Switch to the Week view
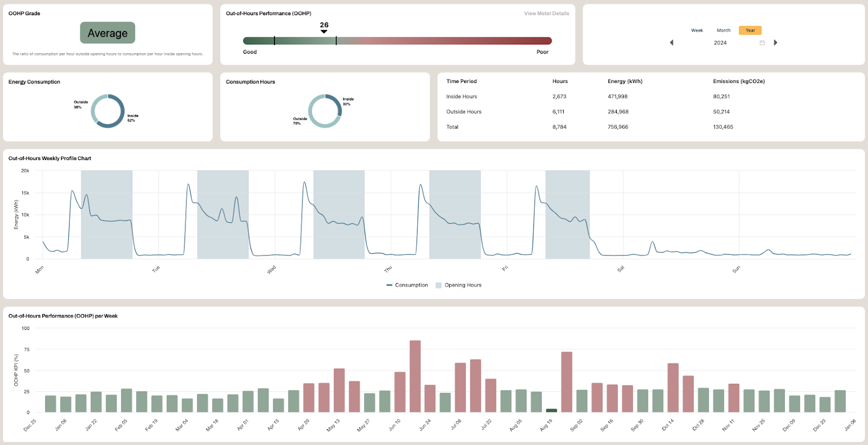Viewport: 868px width, 445px height. point(697,30)
